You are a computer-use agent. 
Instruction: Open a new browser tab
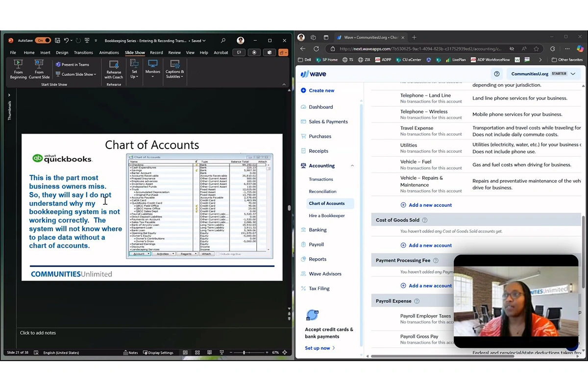click(414, 37)
